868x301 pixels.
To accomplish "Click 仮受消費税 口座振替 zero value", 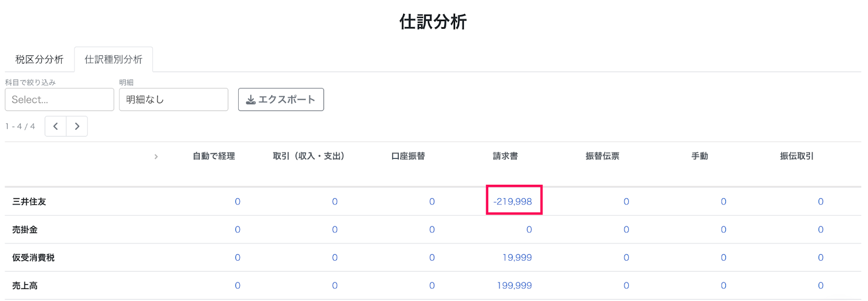I will pos(432,258).
